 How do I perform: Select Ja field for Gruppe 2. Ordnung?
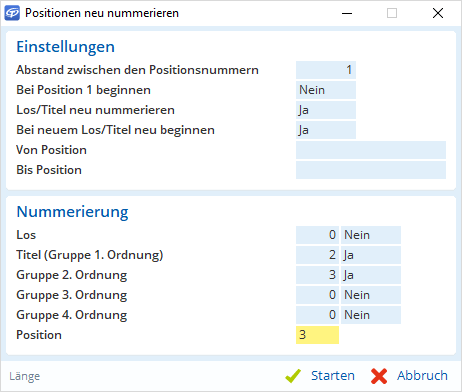click(371, 275)
